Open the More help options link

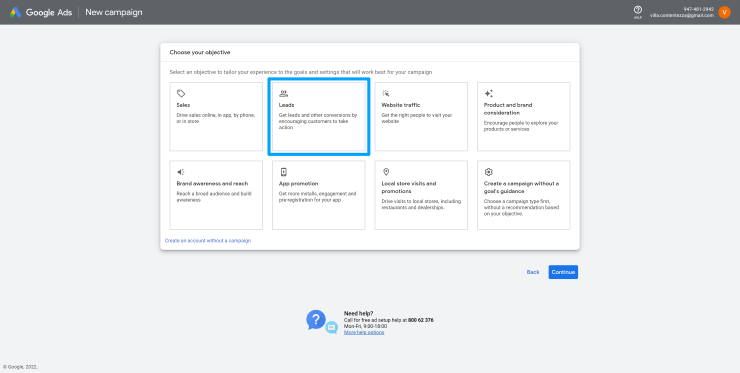pos(364,332)
